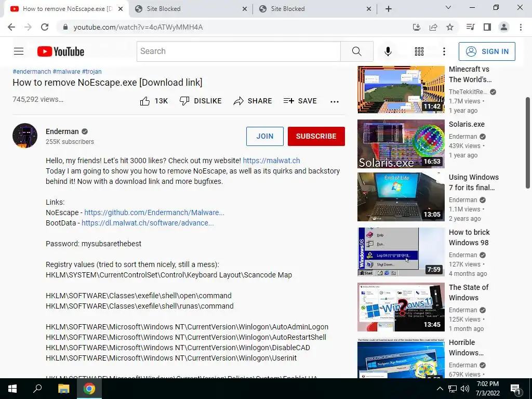
Task: Open Horrible Windows video title
Action: [x=466, y=348]
